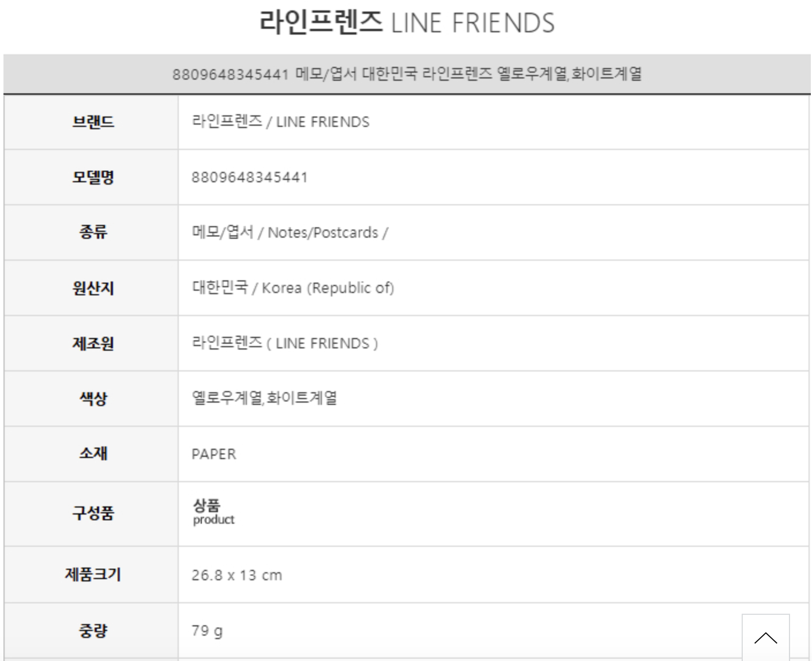The image size is (812, 661).
Task: Select the 모델명 row label
Action: tap(93, 177)
